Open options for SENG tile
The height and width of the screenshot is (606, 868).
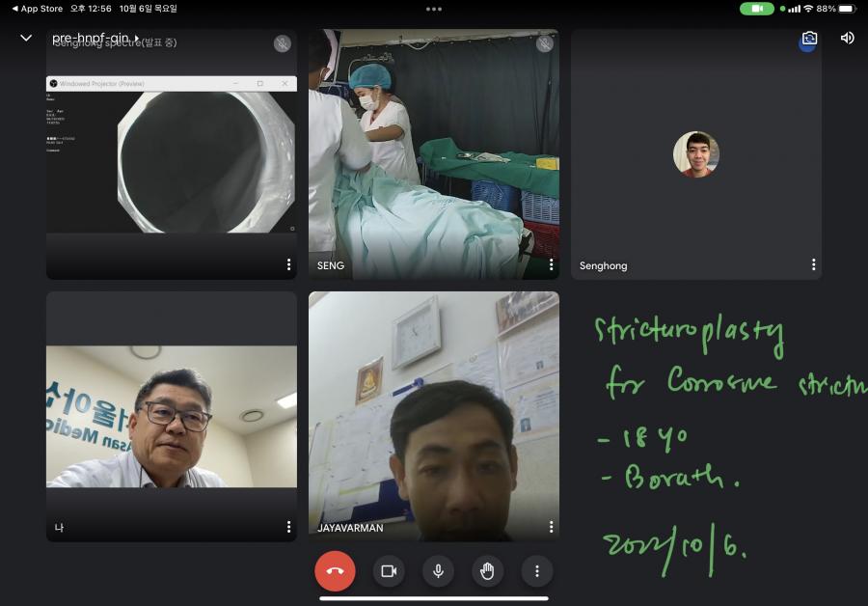(551, 264)
